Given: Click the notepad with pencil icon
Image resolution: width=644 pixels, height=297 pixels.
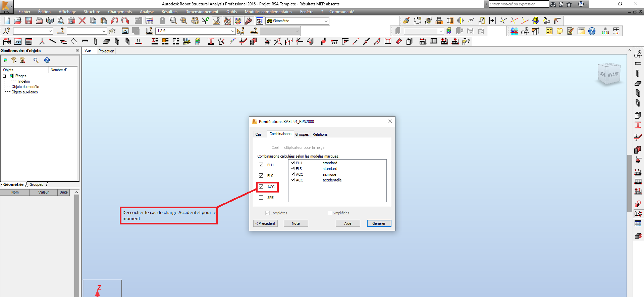Looking at the screenshot, I should tap(570, 31).
